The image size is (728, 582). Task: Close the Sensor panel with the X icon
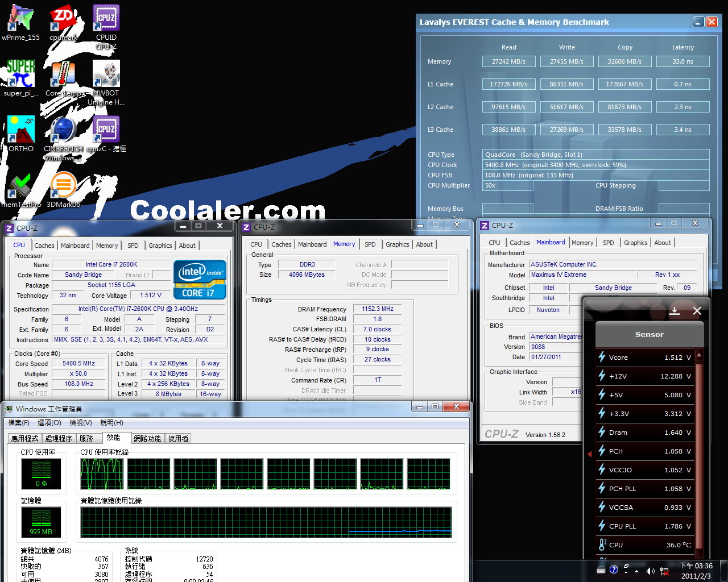pos(697,311)
